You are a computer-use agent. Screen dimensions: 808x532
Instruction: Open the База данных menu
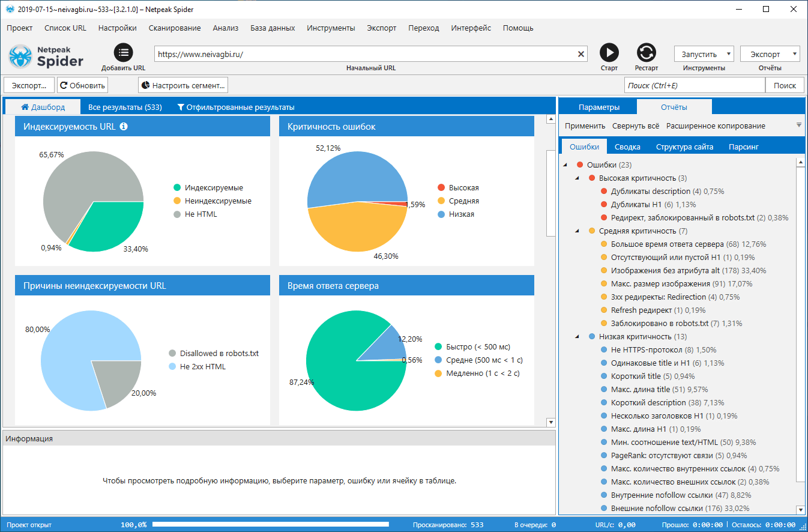pyautogui.click(x=273, y=28)
